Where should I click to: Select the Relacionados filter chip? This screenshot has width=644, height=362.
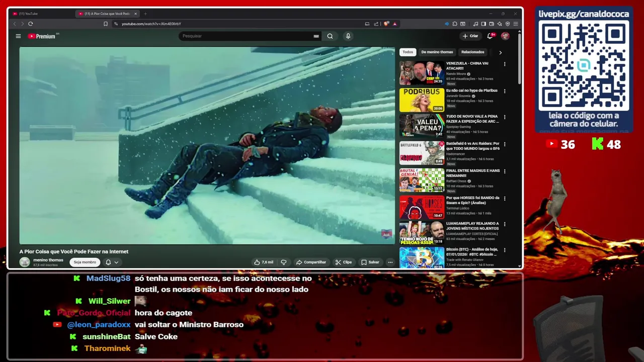473,52
